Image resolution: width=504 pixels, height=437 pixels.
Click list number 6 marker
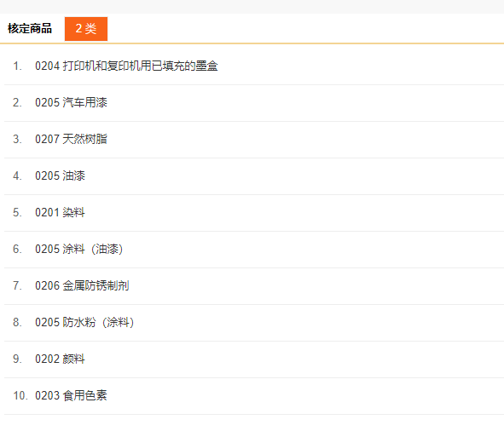click(17, 249)
